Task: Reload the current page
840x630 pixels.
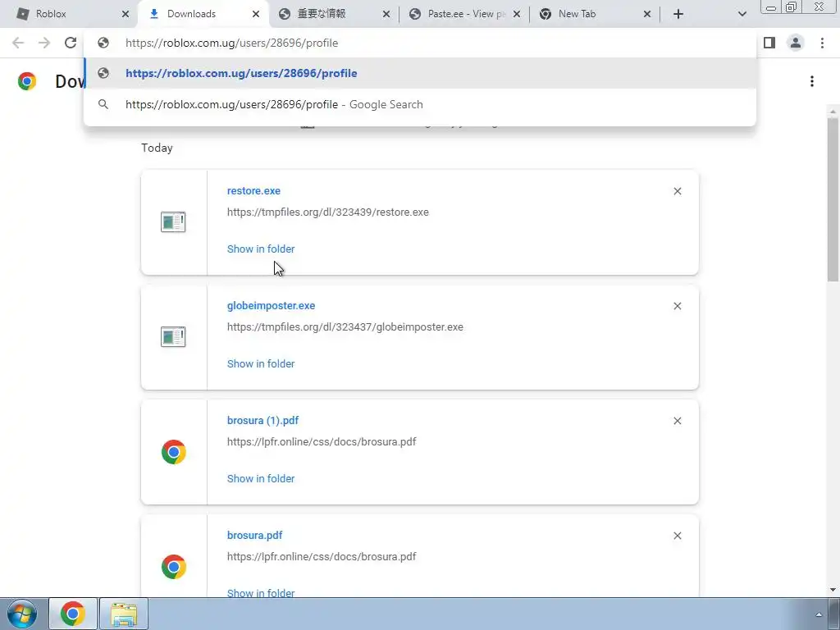Action: tap(71, 43)
